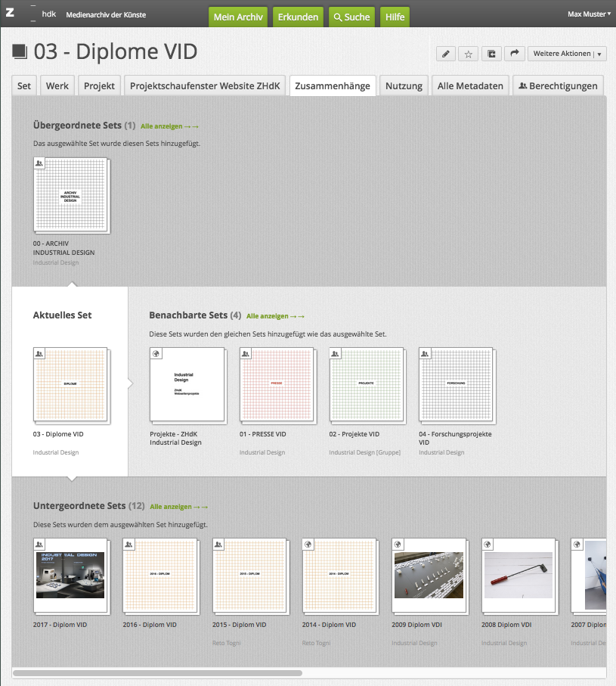The image size is (616, 686).
Task: Click the Suche button with magnifier
Action: pyautogui.click(x=350, y=17)
